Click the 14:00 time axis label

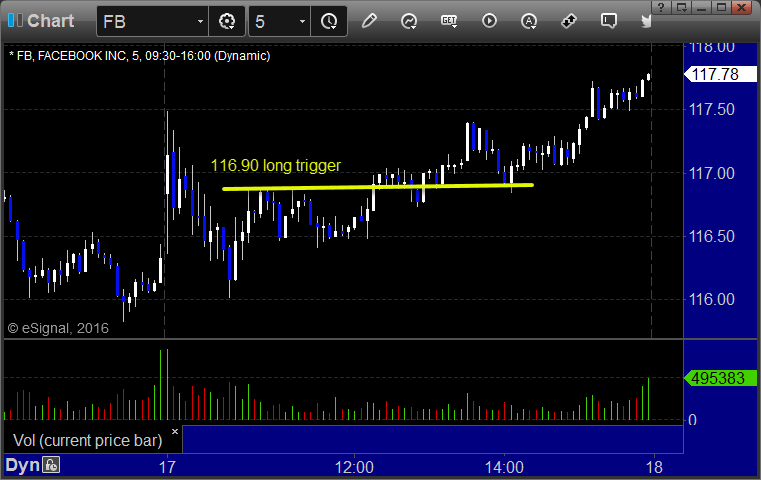click(504, 467)
